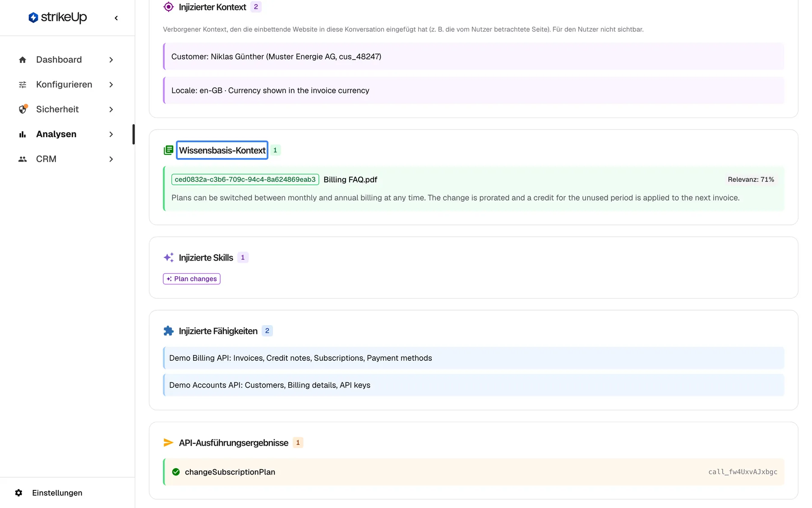Click the Sicherheit shield icon
Screen dimensions: 812x508
pyautogui.click(x=23, y=109)
